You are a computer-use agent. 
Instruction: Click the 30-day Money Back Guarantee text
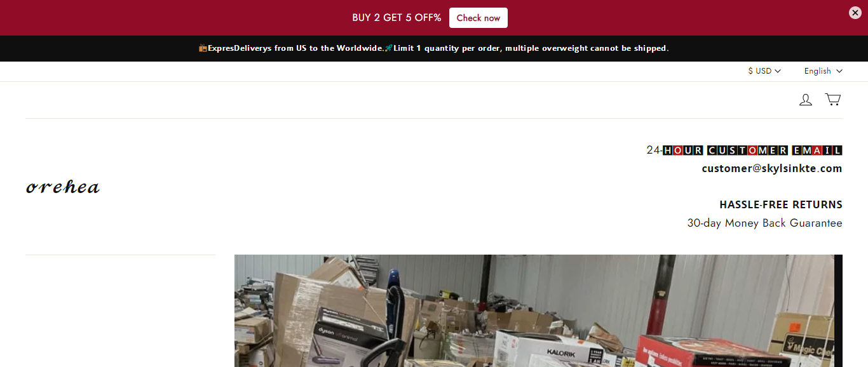click(x=764, y=223)
